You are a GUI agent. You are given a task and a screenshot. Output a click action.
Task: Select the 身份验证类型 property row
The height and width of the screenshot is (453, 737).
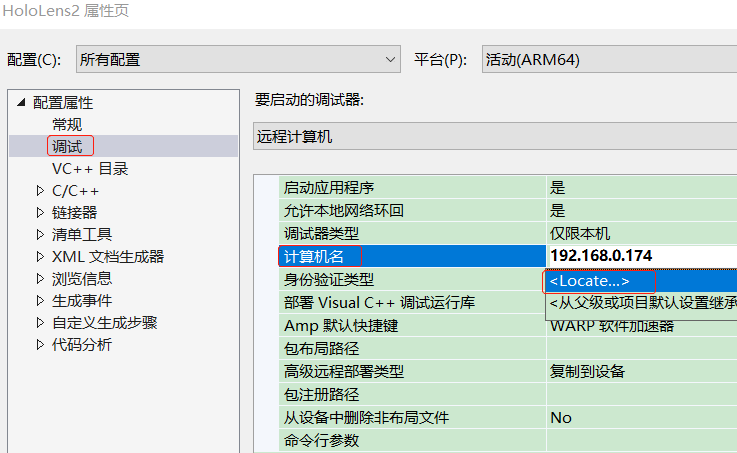(412, 279)
